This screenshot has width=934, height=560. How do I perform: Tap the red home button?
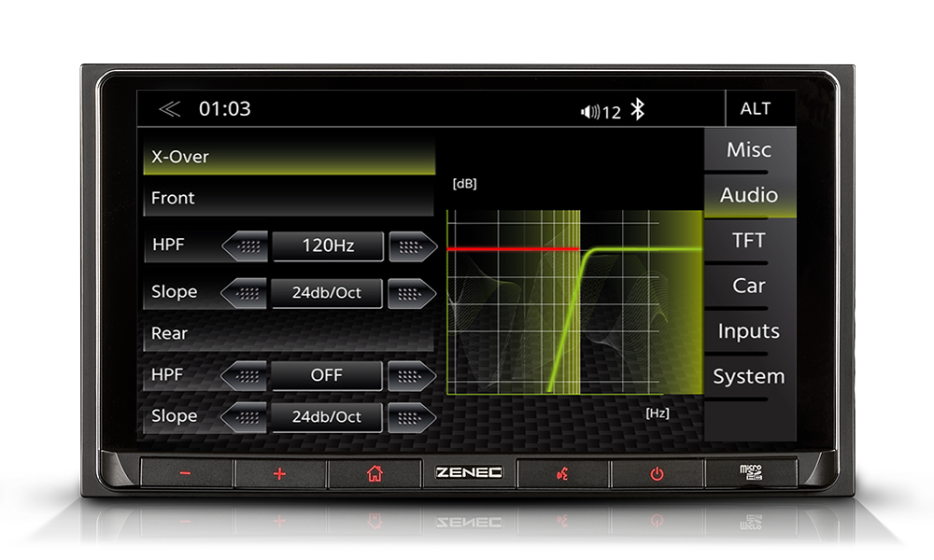(375, 473)
